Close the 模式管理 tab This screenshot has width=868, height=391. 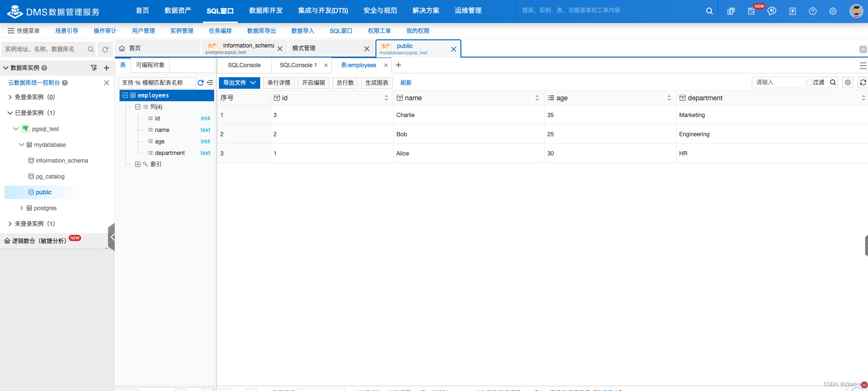[367, 49]
